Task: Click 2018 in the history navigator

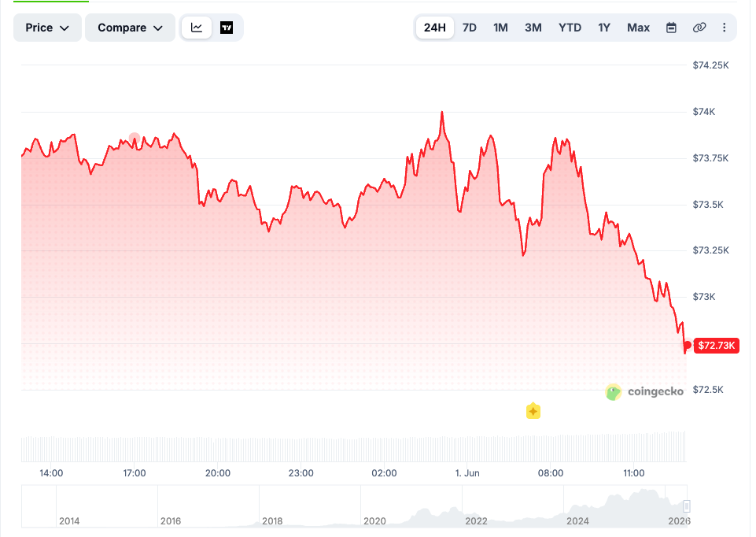Action: pyautogui.click(x=272, y=521)
